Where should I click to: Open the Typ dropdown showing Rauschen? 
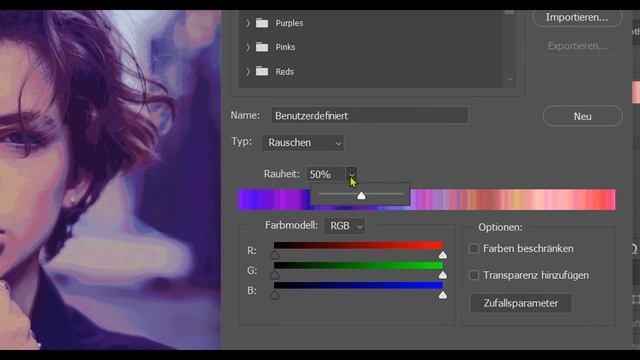(303, 143)
